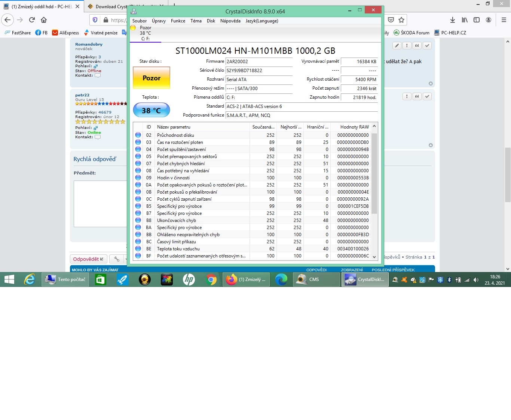Open Microsoft Edge from the taskbar
Screen dimensions: 511x420
coord(281,280)
